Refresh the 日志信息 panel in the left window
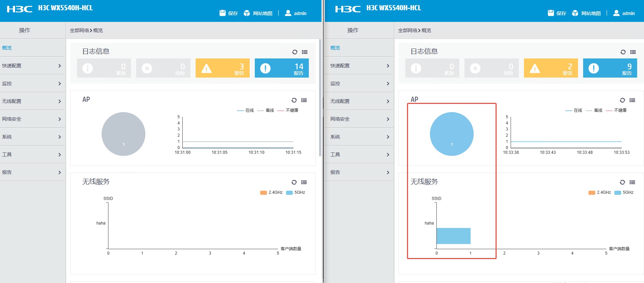The height and width of the screenshot is (283, 644). click(295, 52)
